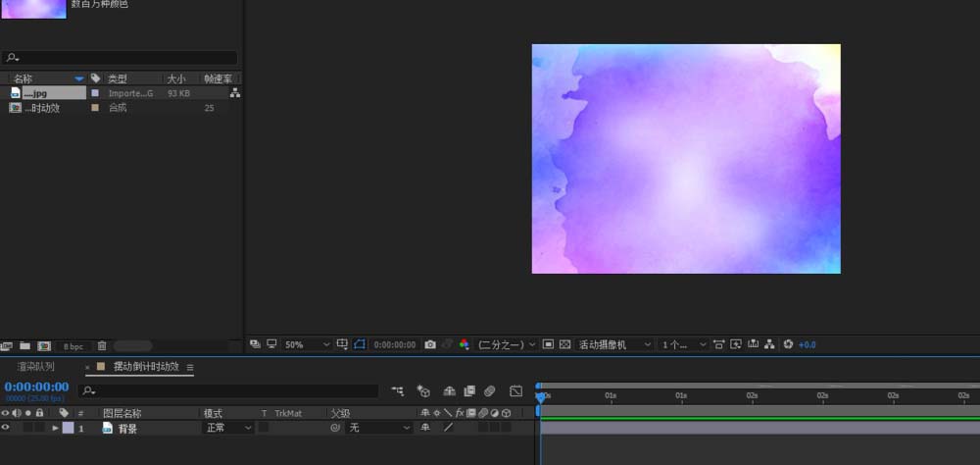The height and width of the screenshot is (465, 980).
Task: Click the primary viewer monitor icon
Action: 271,344
